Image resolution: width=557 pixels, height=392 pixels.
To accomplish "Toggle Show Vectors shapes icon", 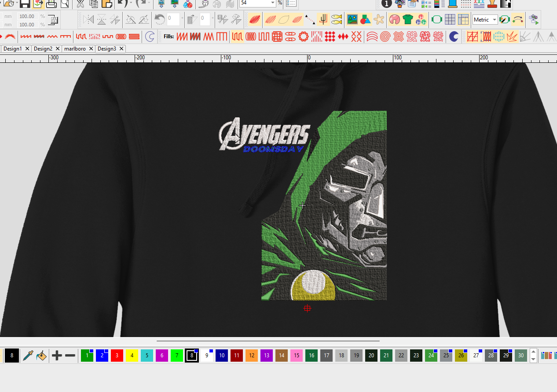I will (x=365, y=19).
